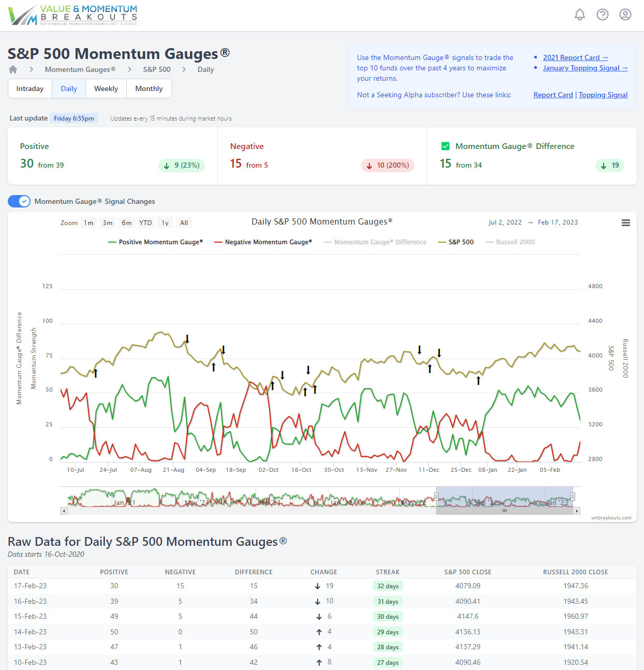This screenshot has height=670, width=644.
Task: Select the 6m zoom range
Action: coord(127,223)
